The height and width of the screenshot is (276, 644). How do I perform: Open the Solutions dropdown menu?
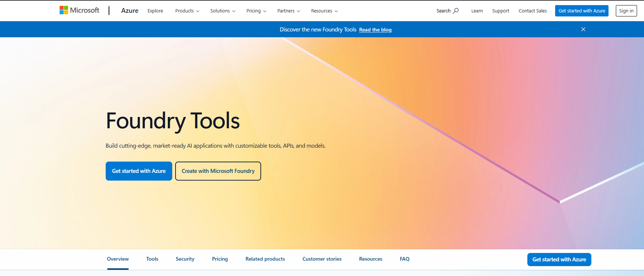pyautogui.click(x=223, y=11)
